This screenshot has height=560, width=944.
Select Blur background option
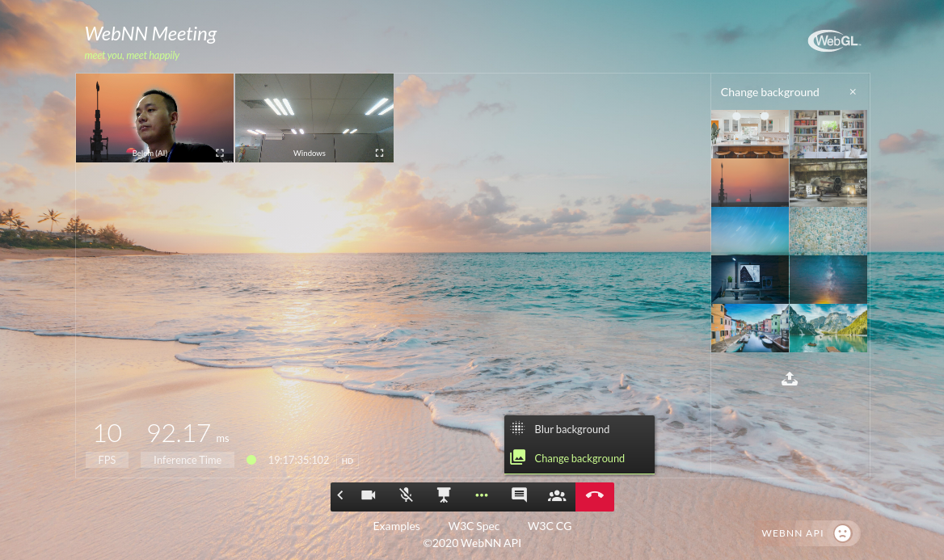pyautogui.click(x=579, y=429)
